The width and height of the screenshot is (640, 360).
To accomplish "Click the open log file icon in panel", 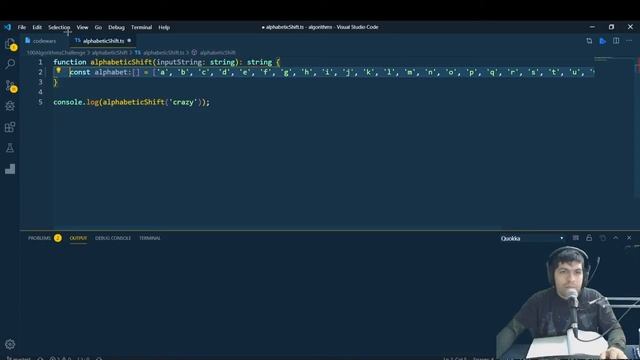I will pos(602,238).
